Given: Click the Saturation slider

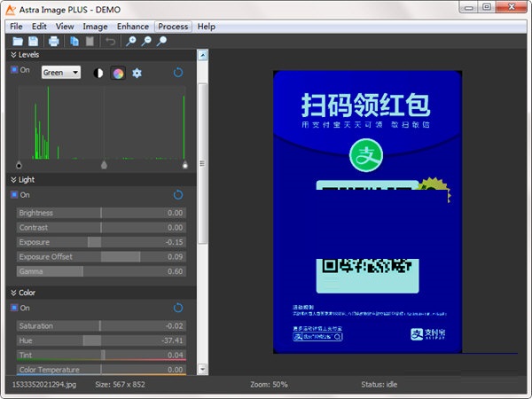Looking at the screenshot, I should (101, 325).
